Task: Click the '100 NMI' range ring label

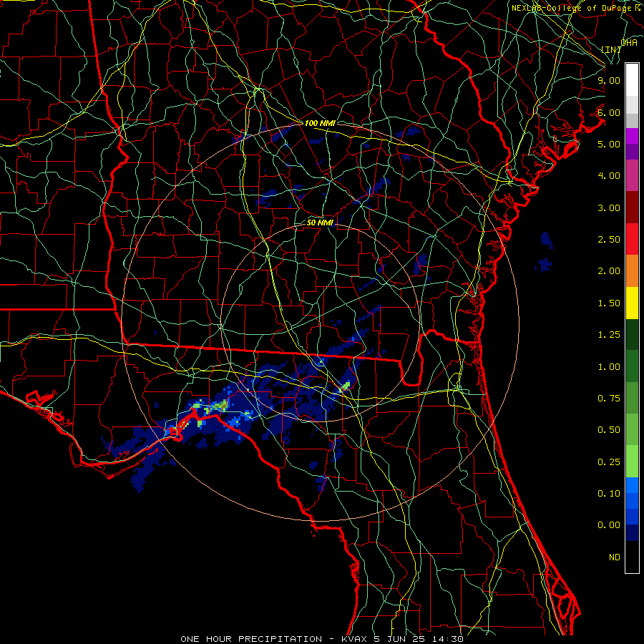Action: click(320, 123)
